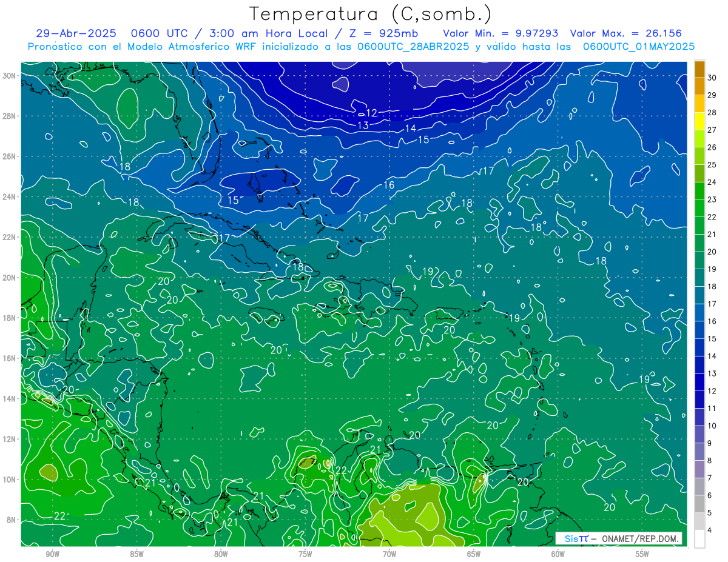Click the '13' contour label on the map
This screenshot has height=562, width=728.
pyautogui.click(x=363, y=125)
